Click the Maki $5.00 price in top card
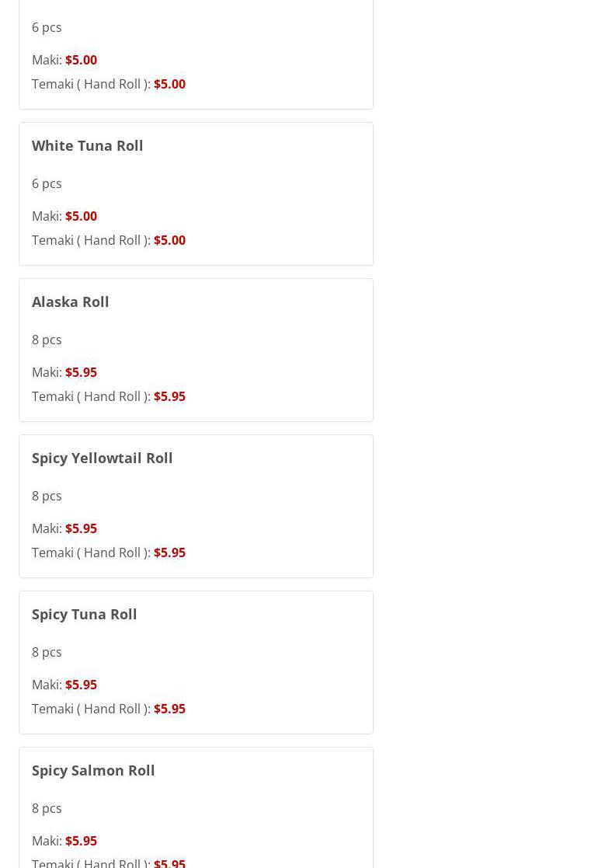Screen dimensions: 598x868 81,60
